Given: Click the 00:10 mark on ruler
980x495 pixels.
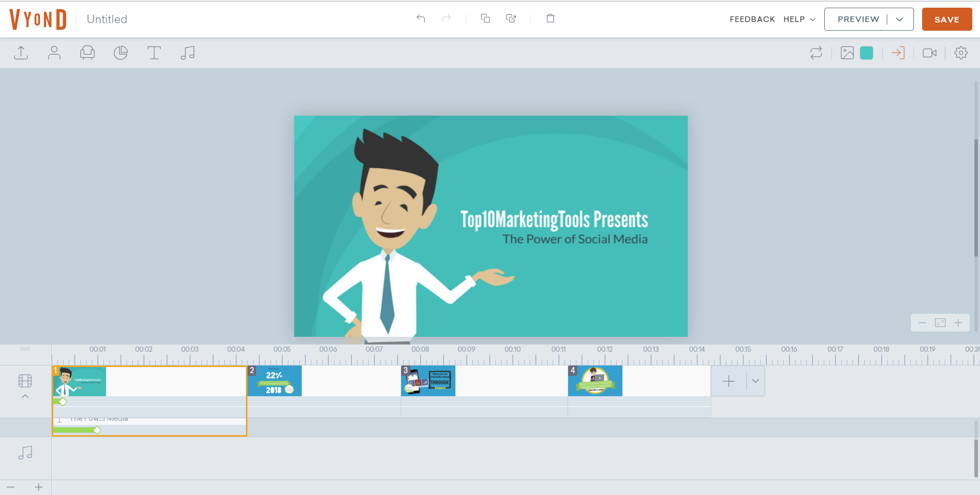Looking at the screenshot, I should pyautogui.click(x=513, y=350).
